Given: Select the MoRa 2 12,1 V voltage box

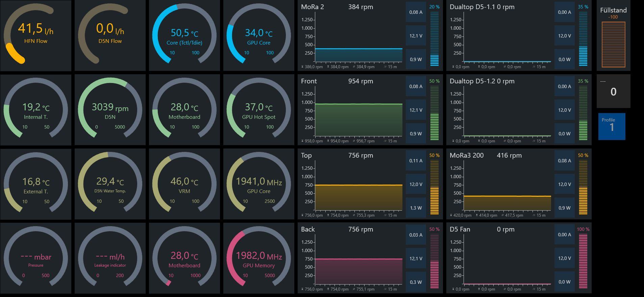Looking at the screenshot, I should point(416,36).
